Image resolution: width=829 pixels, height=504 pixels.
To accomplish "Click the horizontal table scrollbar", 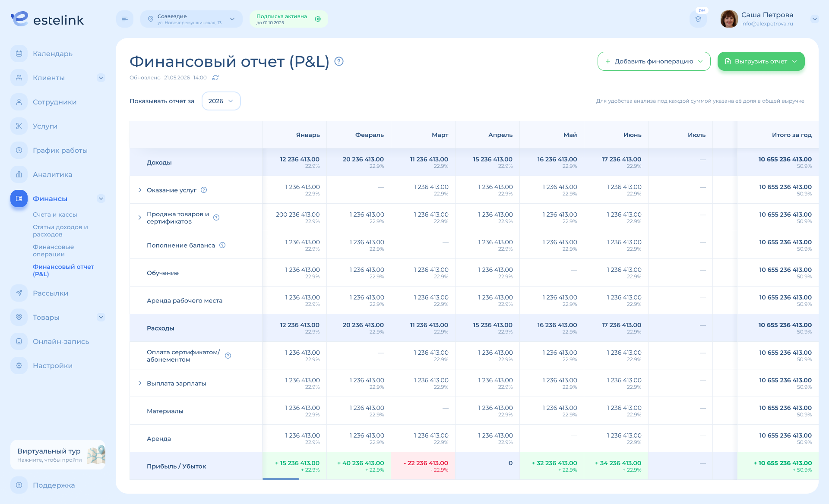I will [281, 479].
